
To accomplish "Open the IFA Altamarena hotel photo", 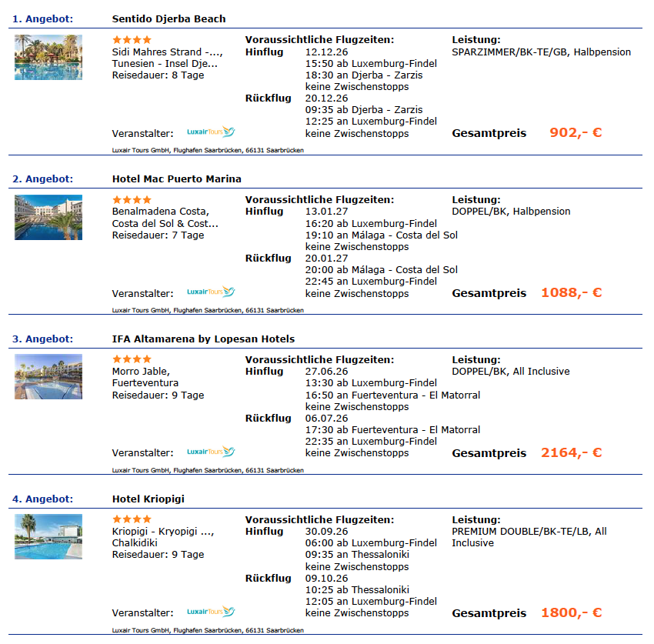I will (48, 377).
